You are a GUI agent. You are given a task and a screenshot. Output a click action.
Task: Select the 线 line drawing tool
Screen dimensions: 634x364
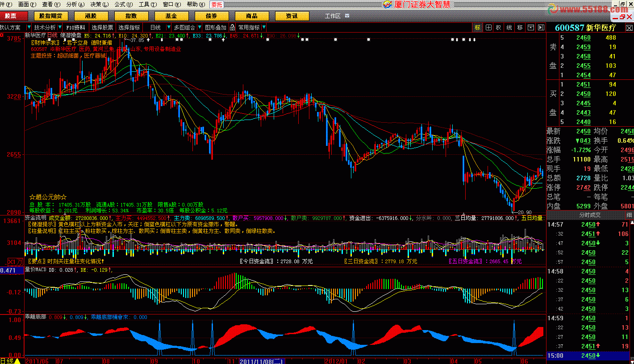tap(509, 28)
